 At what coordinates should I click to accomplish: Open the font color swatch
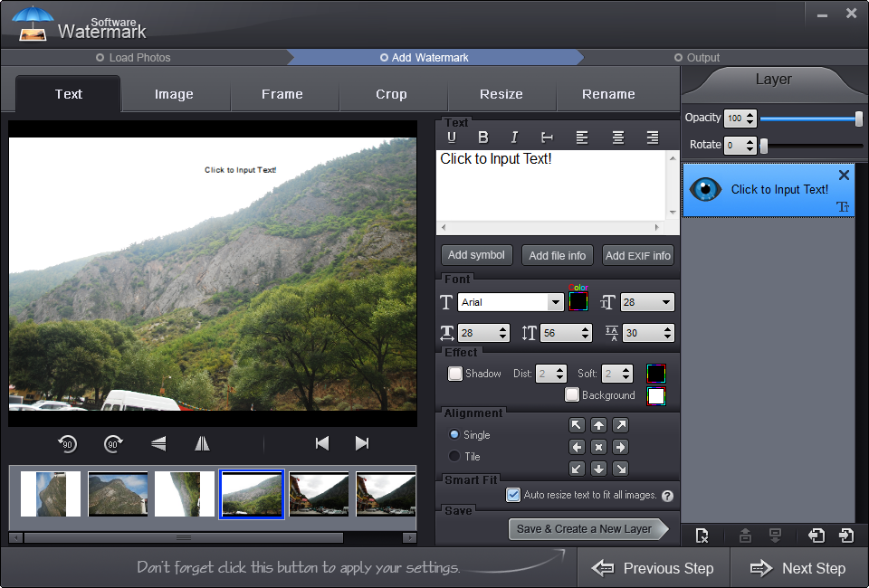[578, 301]
